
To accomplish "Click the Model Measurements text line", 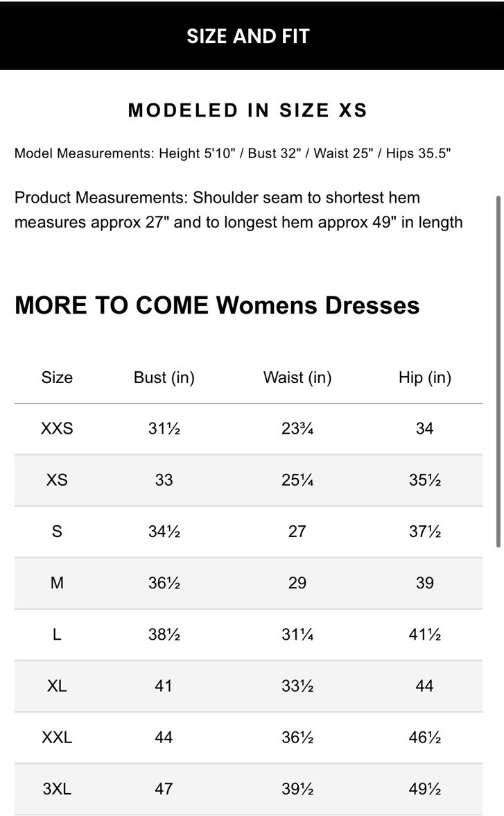I will [x=232, y=153].
